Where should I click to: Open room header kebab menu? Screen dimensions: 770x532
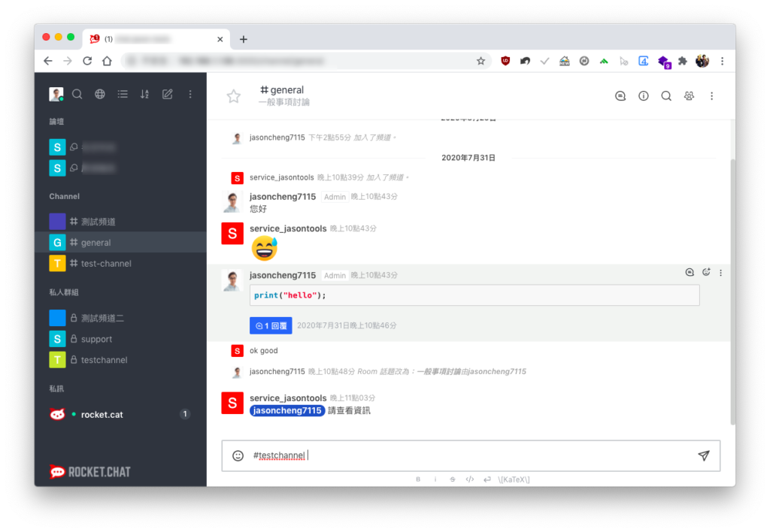pos(711,95)
